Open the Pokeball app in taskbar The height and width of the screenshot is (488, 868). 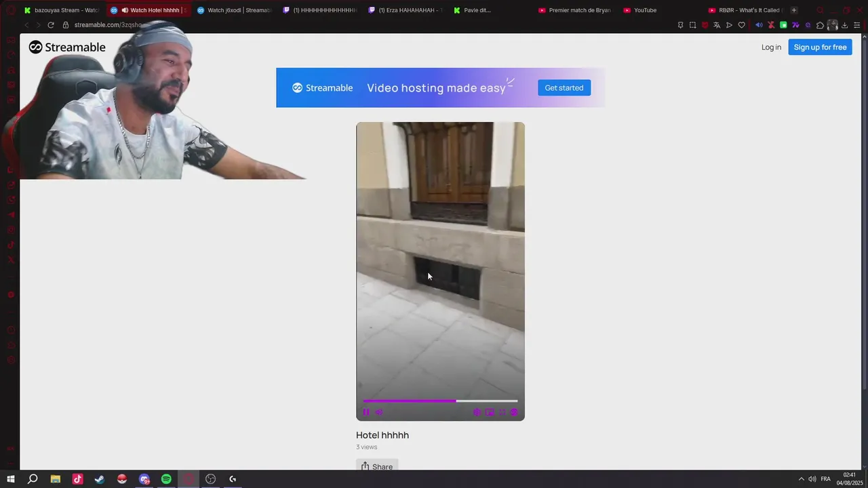pos(122,479)
